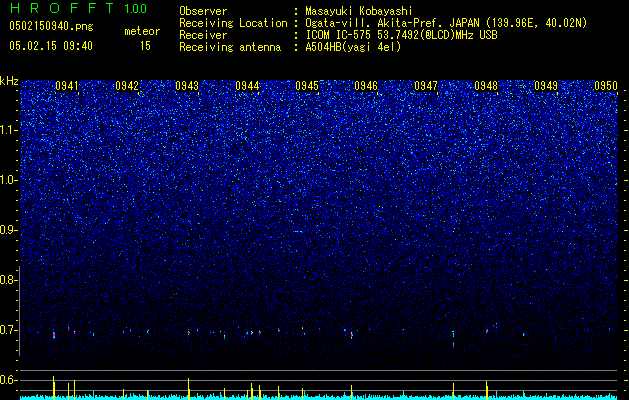
Task: Click the date 05.02.15 09:40
Action: tap(51, 46)
